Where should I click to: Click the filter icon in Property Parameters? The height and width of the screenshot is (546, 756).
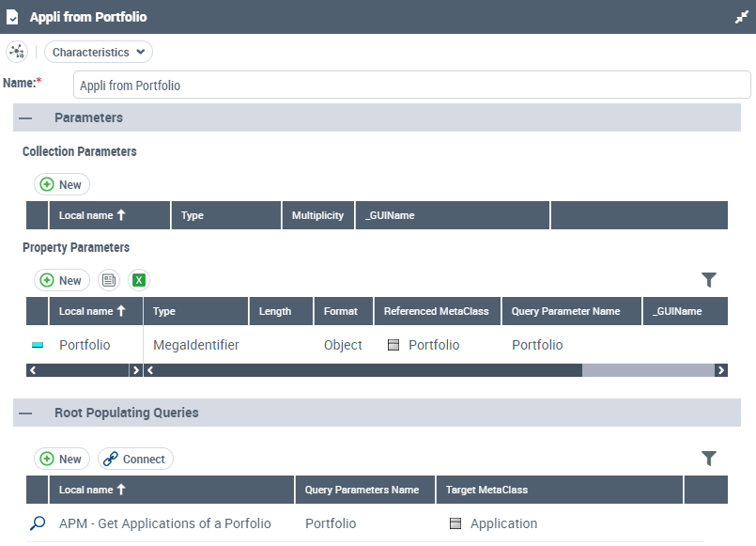click(x=709, y=280)
